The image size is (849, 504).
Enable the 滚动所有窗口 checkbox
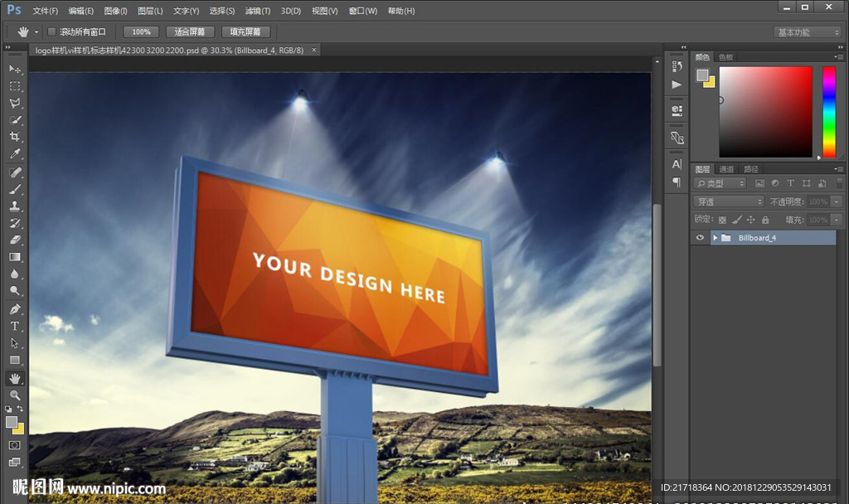(x=51, y=31)
